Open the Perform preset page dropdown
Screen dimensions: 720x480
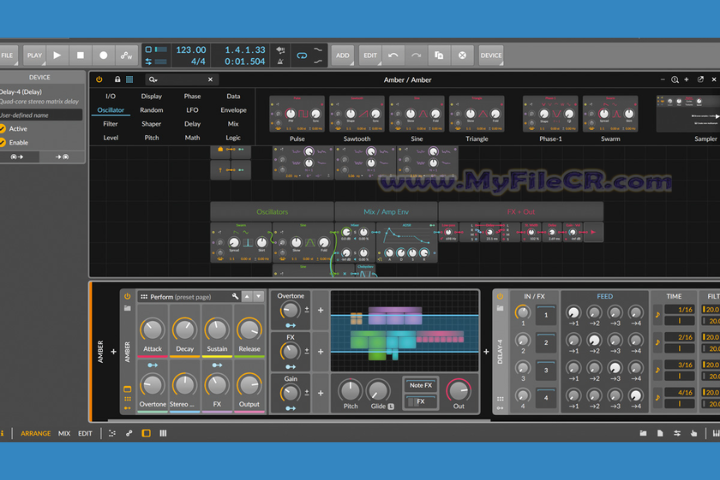[x=183, y=297]
